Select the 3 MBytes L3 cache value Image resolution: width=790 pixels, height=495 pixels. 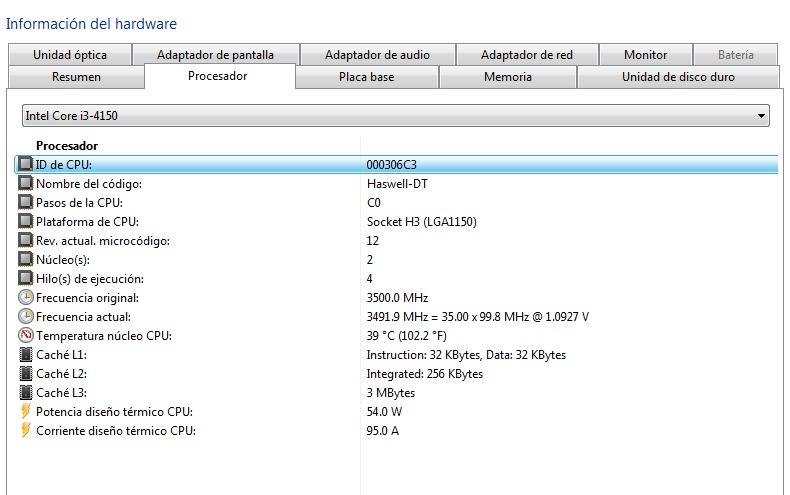click(x=391, y=393)
